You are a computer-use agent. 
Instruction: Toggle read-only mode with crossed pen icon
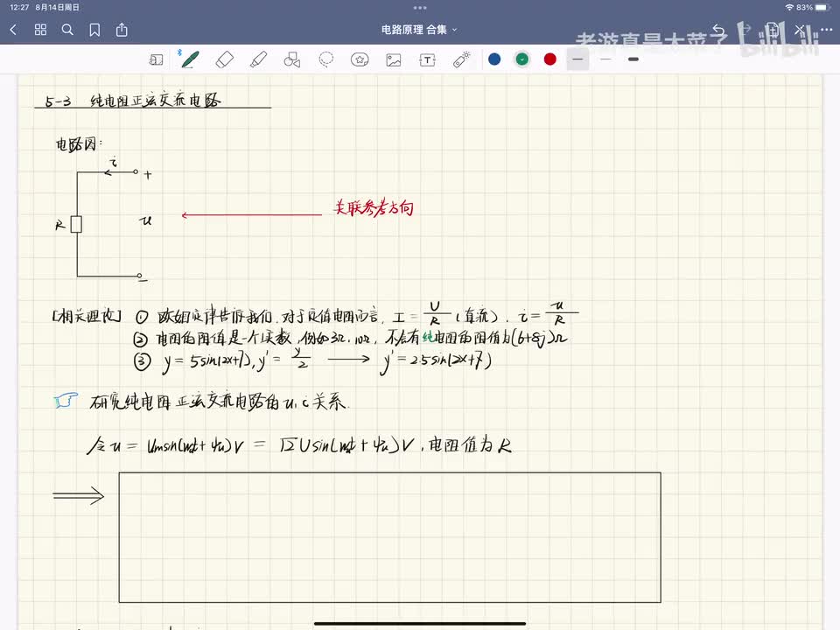click(x=800, y=30)
